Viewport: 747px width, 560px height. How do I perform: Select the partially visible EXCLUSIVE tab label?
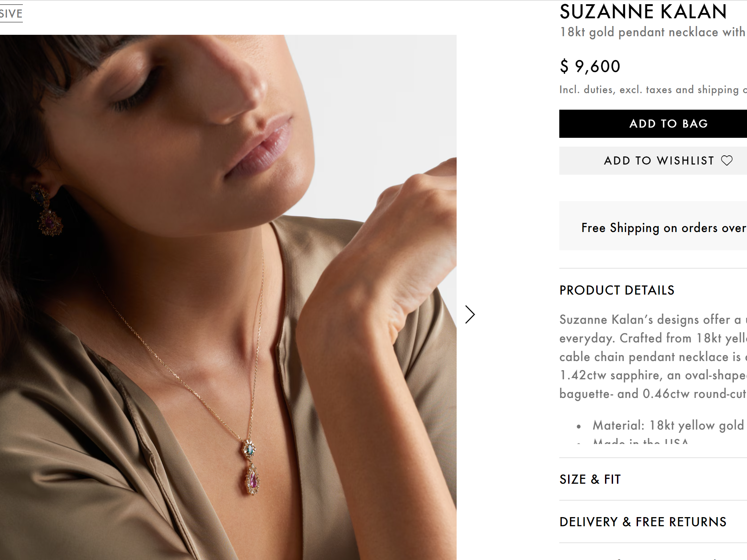[x=11, y=14]
